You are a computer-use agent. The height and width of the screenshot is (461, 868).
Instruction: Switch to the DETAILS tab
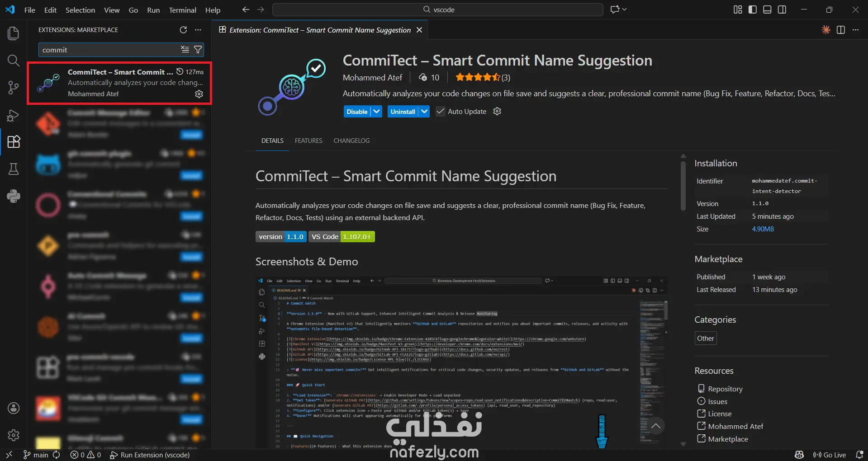(x=272, y=141)
